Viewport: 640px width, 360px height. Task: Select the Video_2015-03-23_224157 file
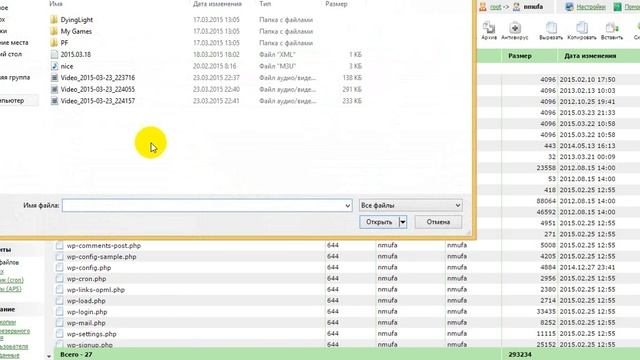[98, 101]
